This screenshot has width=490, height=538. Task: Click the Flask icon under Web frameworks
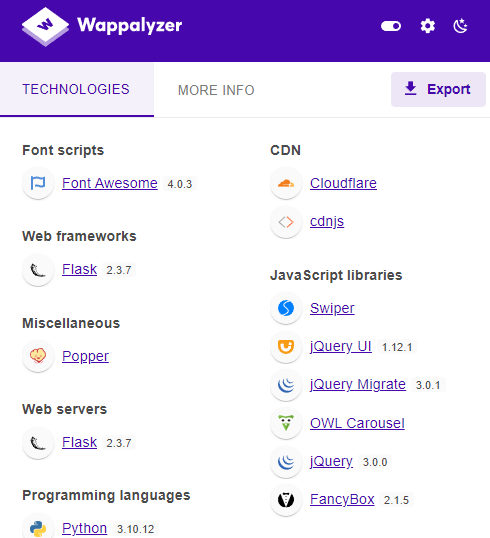(x=38, y=270)
